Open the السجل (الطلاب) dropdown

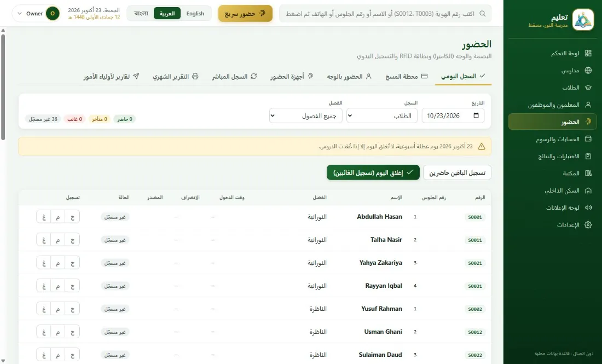(x=382, y=115)
